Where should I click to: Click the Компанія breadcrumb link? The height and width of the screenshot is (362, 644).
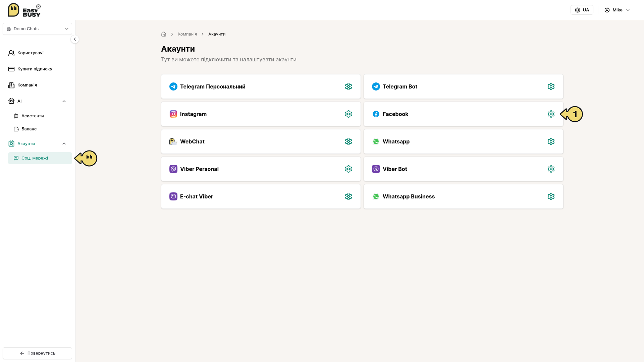click(x=187, y=34)
